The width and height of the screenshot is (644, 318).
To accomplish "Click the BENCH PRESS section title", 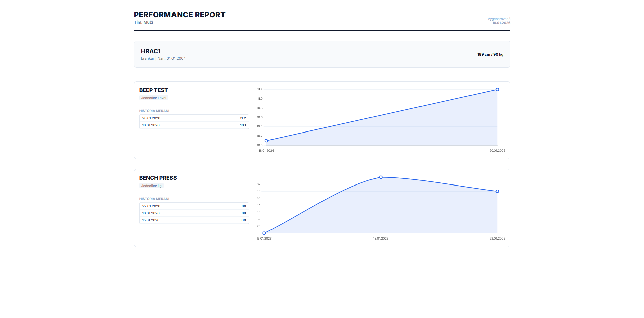I will point(158,178).
